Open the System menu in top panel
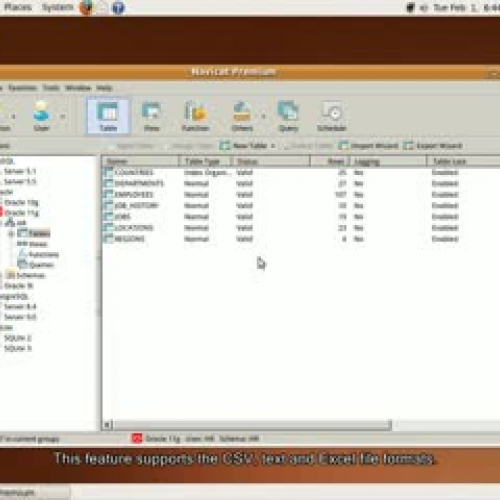Screen dimensions: 500x500 pos(57,7)
